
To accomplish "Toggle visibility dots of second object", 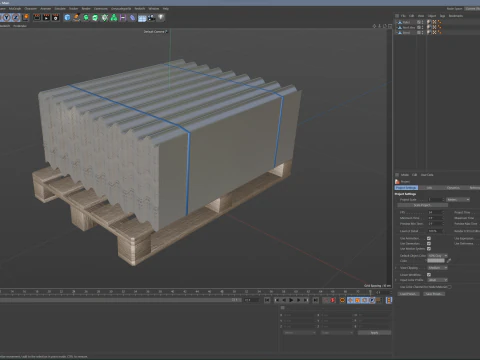I will [x=422, y=27].
